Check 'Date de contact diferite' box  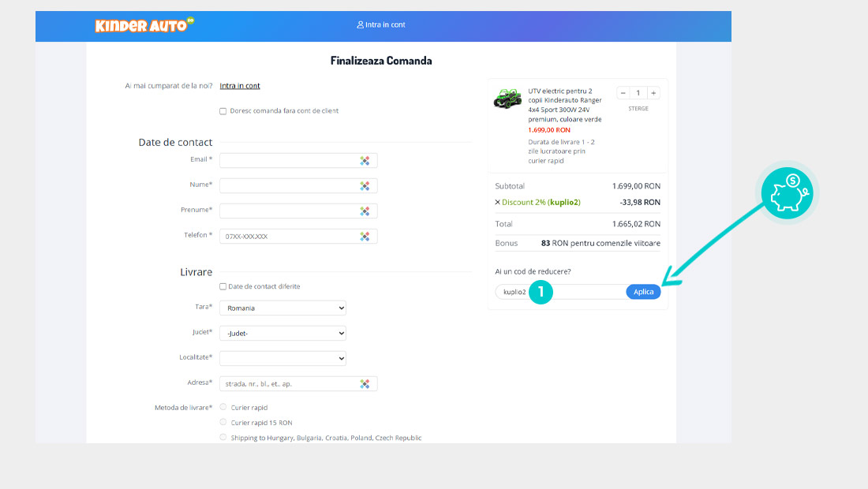click(223, 287)
